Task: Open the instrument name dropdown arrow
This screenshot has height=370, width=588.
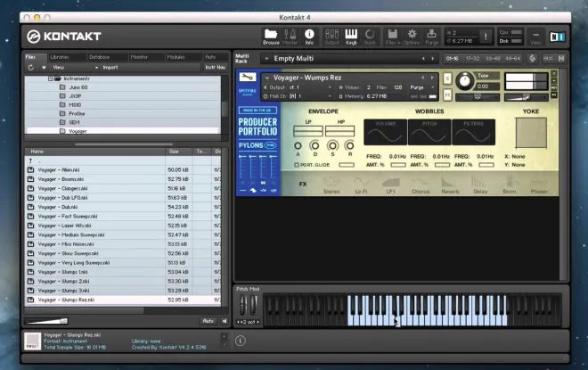Action: (x=267, y=78)
